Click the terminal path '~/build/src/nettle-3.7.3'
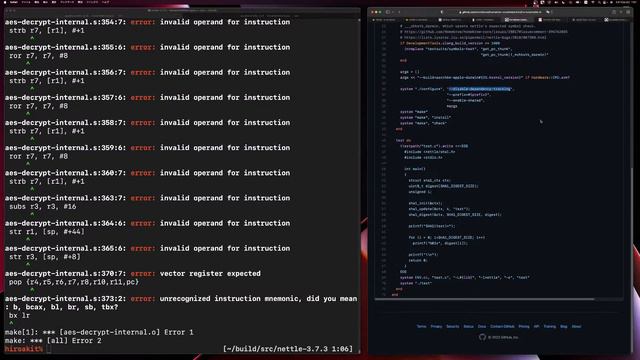This screenshot has width=640, height=360. 276,349
